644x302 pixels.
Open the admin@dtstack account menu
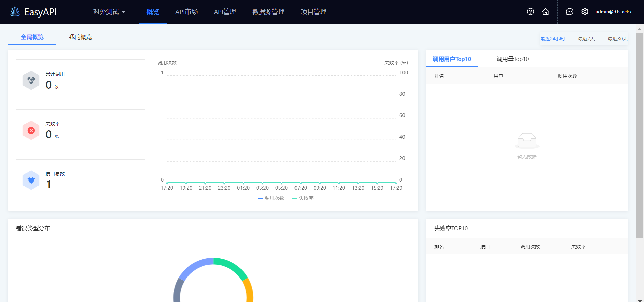click(x=615, y=12)
